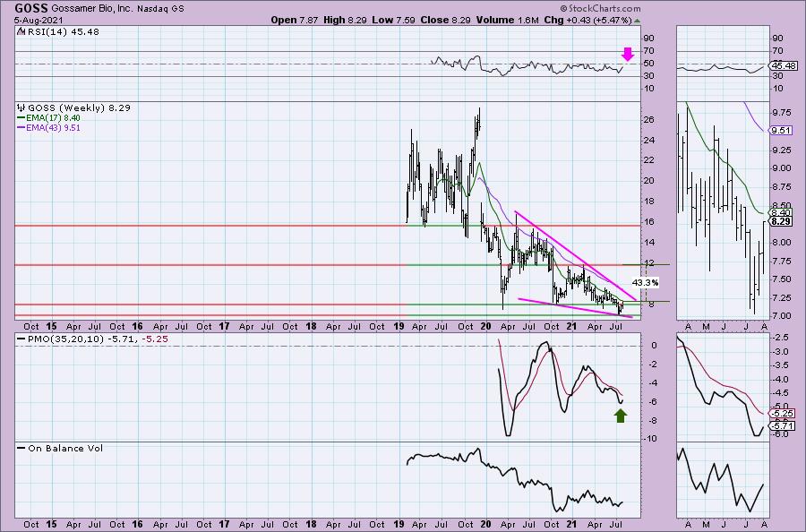Click the year 15 label on bottom axis
806x532 pixels.
pyautogui.click(x=51, y=525)
